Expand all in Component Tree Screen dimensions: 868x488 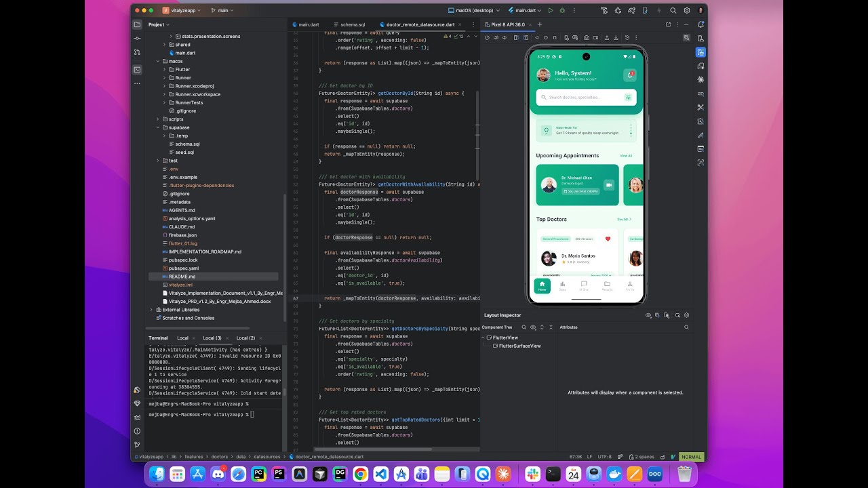pyautogui.click(x=542, y=327)
